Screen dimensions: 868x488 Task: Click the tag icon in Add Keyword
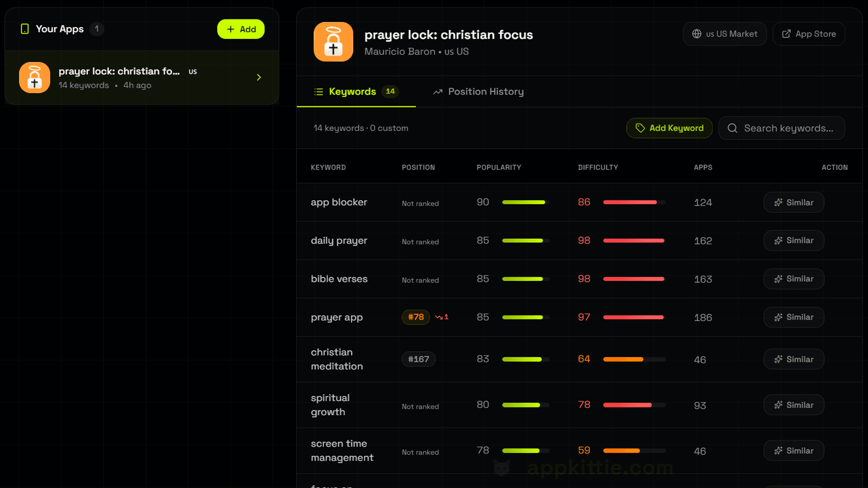[640, 128]
